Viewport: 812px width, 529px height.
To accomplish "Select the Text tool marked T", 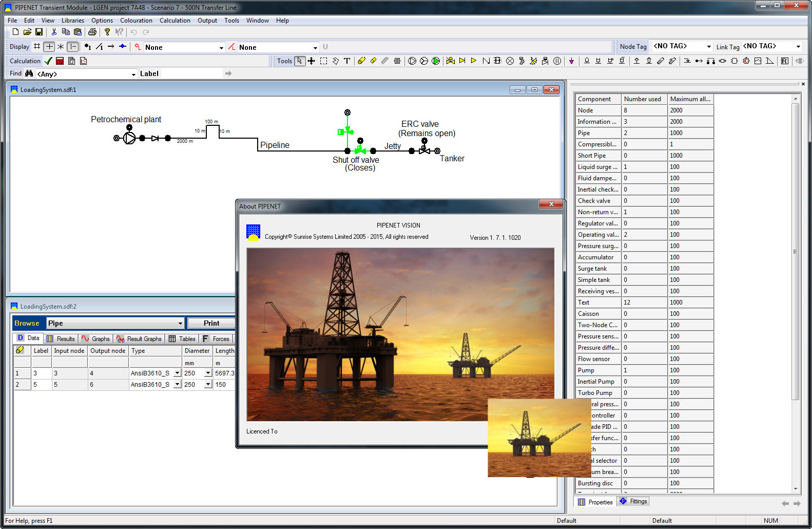I will coord(347,61).
